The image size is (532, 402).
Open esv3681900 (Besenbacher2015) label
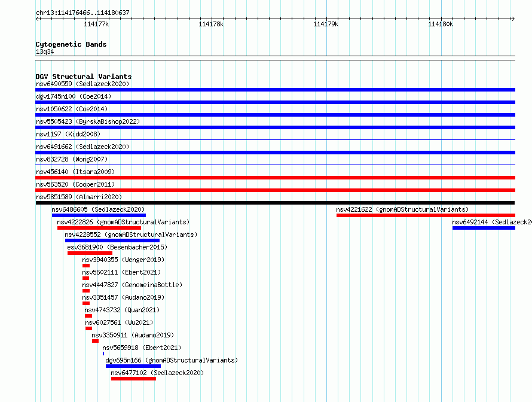coord(117,247)
